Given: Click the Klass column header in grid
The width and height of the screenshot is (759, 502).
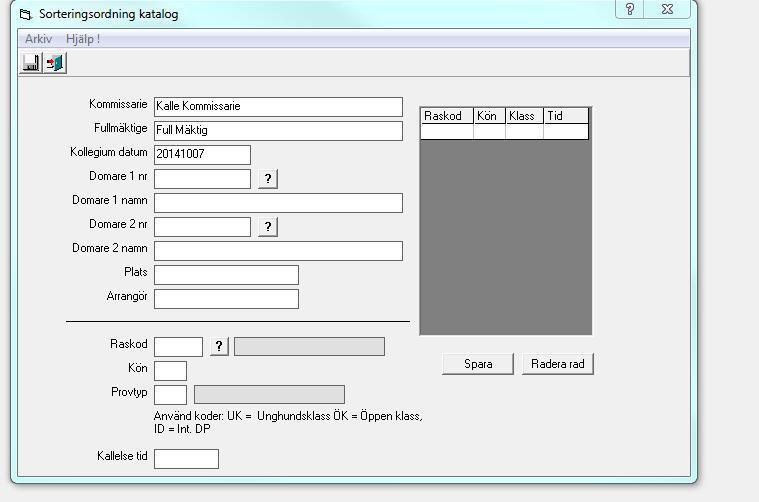Looking at the screenshot, I should pos(524,116).
